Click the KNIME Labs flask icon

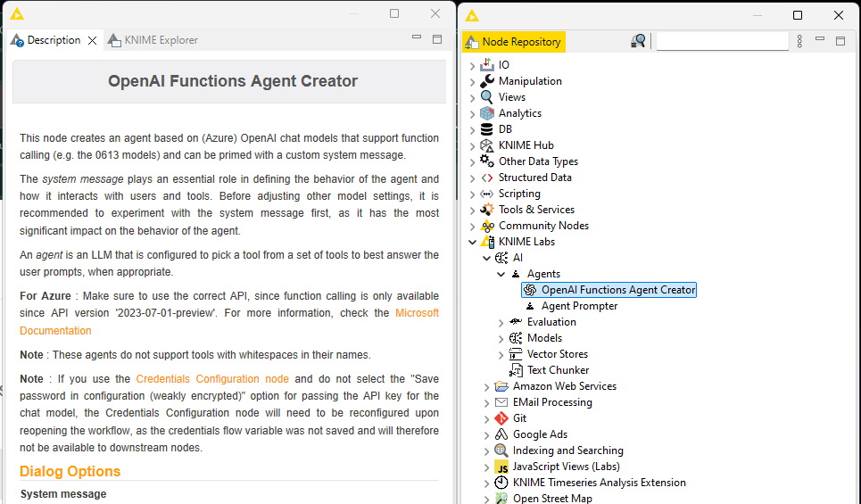[x=488, y=242]
